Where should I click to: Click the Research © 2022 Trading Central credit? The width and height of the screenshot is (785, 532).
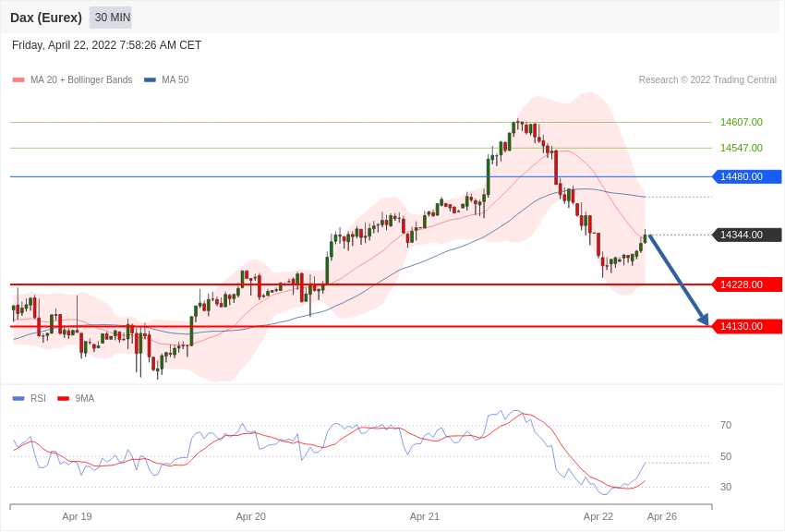point(707,79)
